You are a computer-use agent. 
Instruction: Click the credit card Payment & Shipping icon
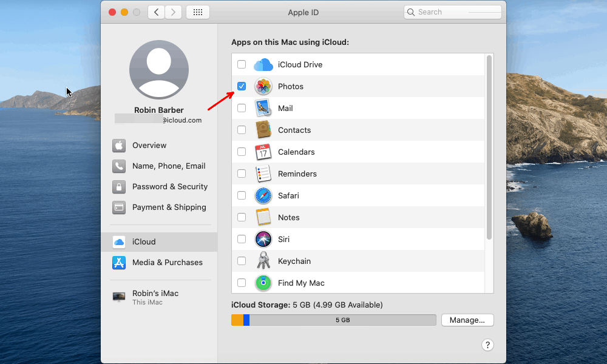click(119, 207)
